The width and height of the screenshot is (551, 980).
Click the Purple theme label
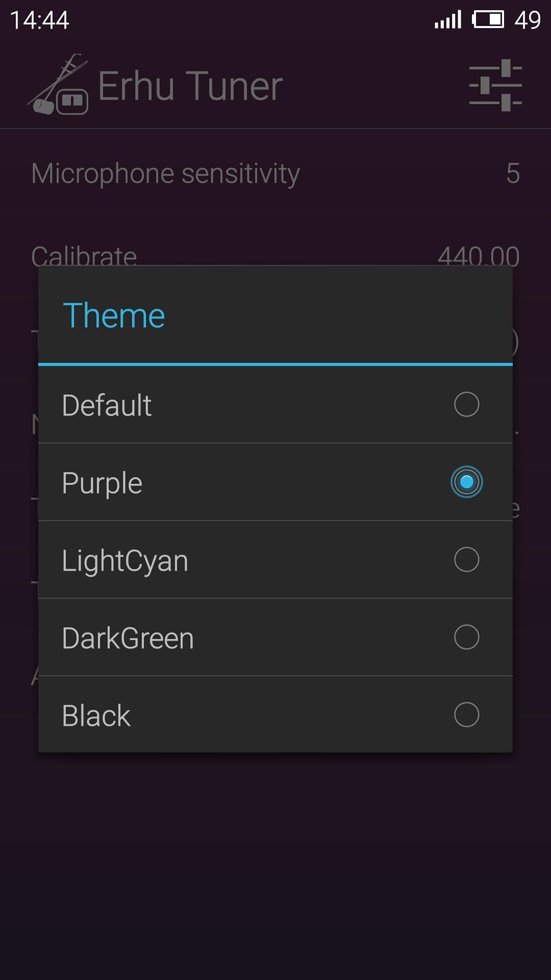click(102, 483)
